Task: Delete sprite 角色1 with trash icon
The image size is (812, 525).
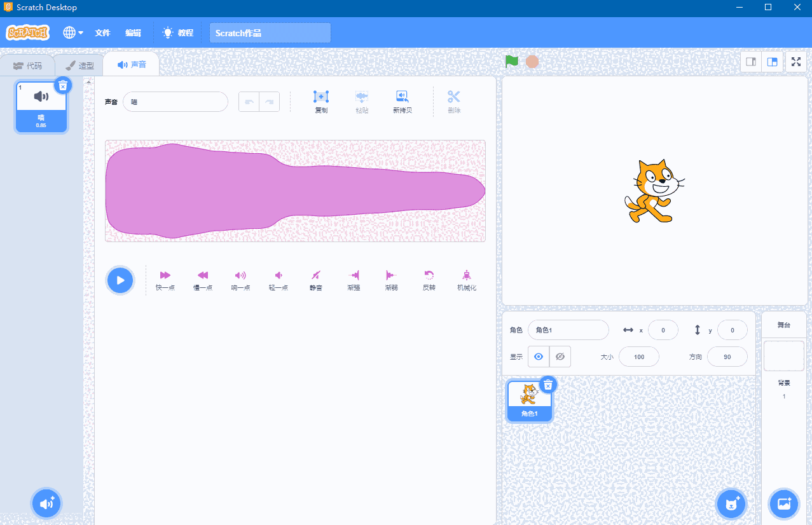Action: point(548,385)
